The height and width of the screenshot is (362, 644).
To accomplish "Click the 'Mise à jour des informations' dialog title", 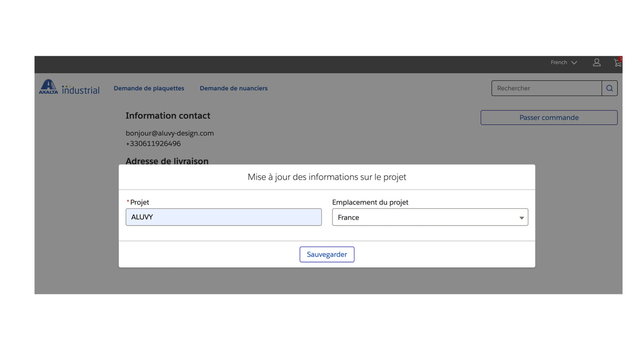I will coord(327,177).
